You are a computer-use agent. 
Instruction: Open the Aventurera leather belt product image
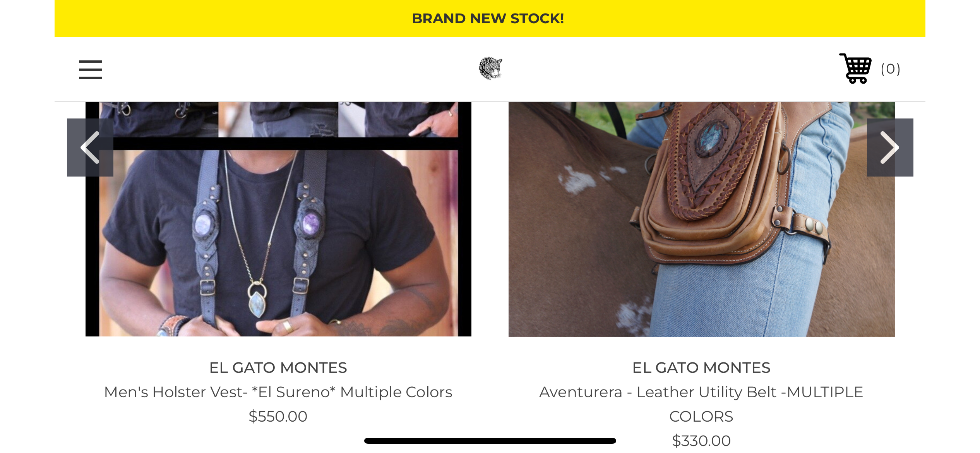click(701, 219)
